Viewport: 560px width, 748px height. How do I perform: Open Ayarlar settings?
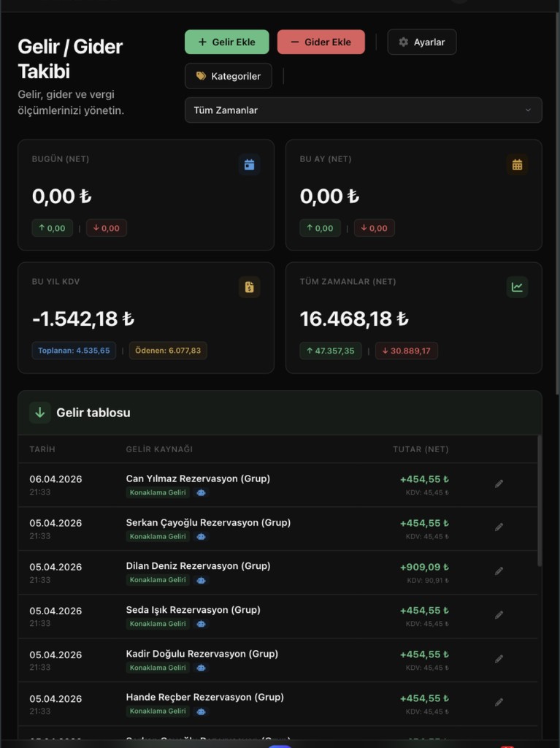click(422, 42)
